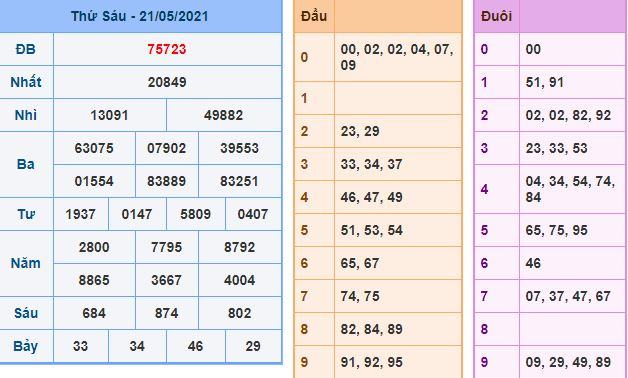628x378 pixels.
Task: Select the third prize number 39553
Action: 239,148
